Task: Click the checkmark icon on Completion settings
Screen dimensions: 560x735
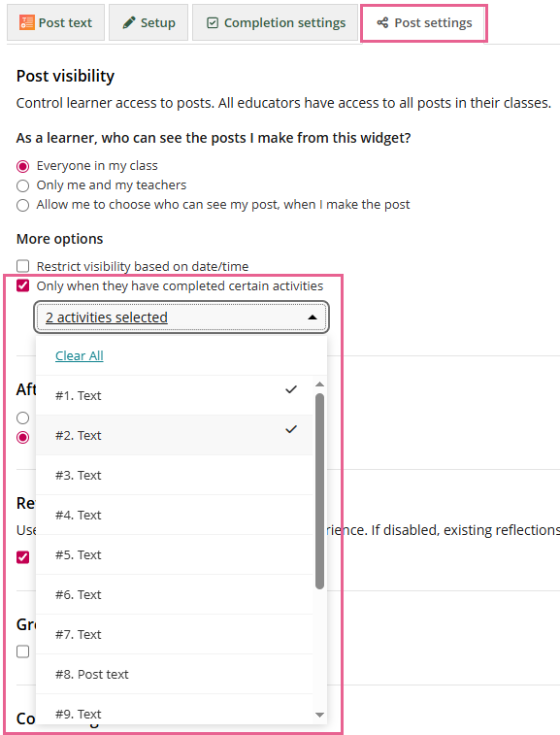Action: [x=213, y=22]
